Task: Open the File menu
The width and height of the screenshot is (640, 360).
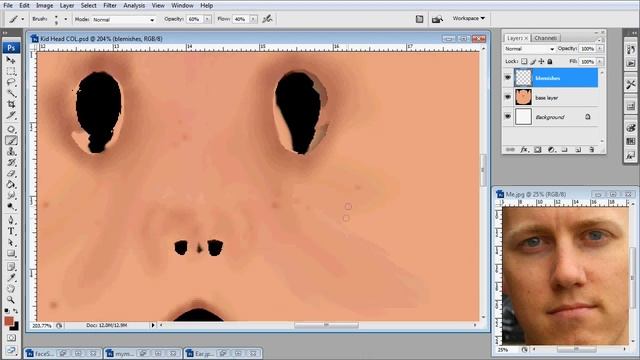Action: pyautogui.click(x=8, y=5)
